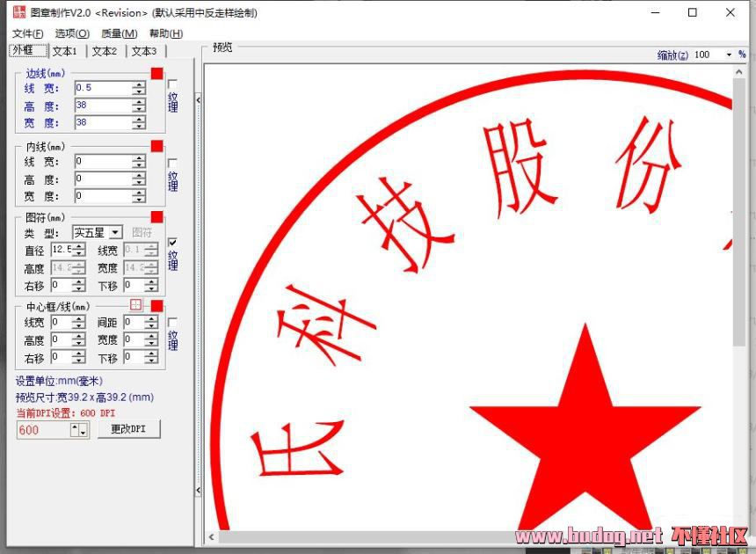Open the 帮助(H) menu
The width and height of the screenshot is (756, 554).
coord(166,33)
